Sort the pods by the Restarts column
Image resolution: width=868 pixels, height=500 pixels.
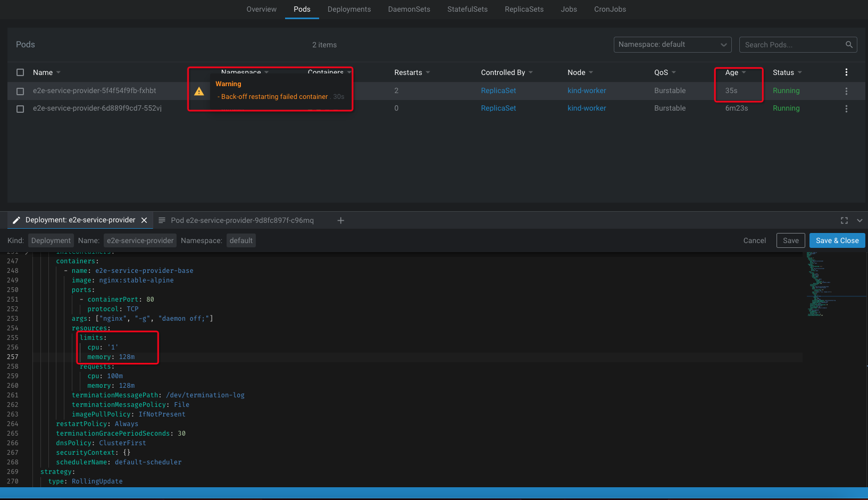tap(412, 72)
